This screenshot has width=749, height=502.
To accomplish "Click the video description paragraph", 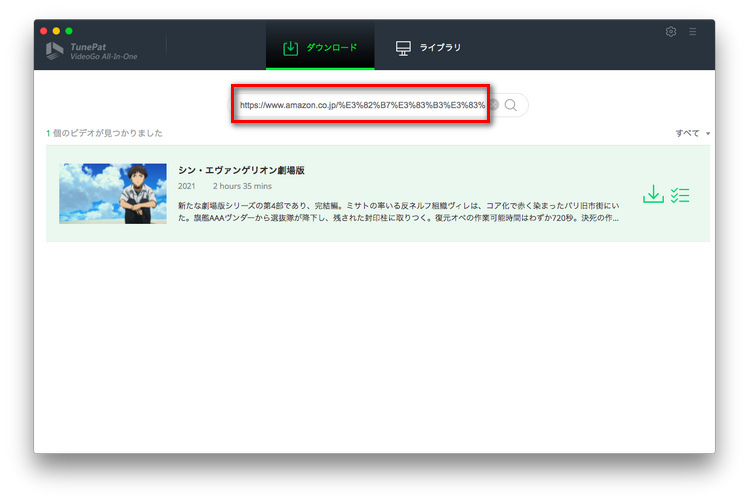I will click(x=398, y=212).
